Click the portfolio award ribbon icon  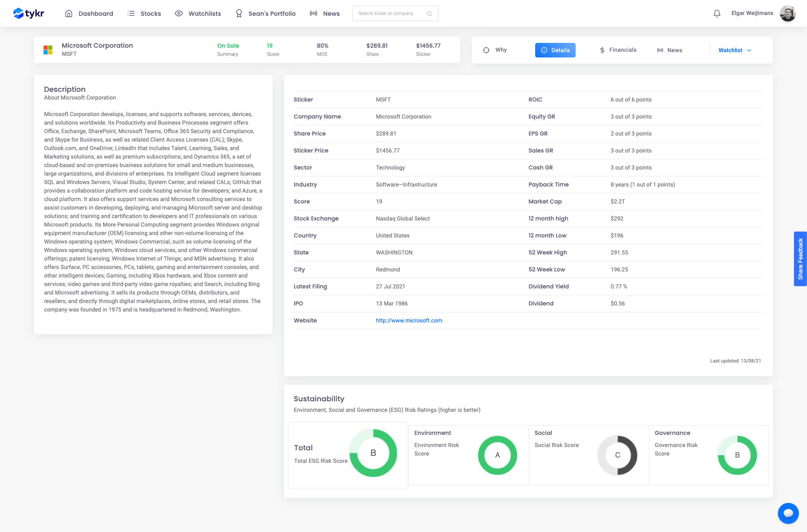coord(239,13)
